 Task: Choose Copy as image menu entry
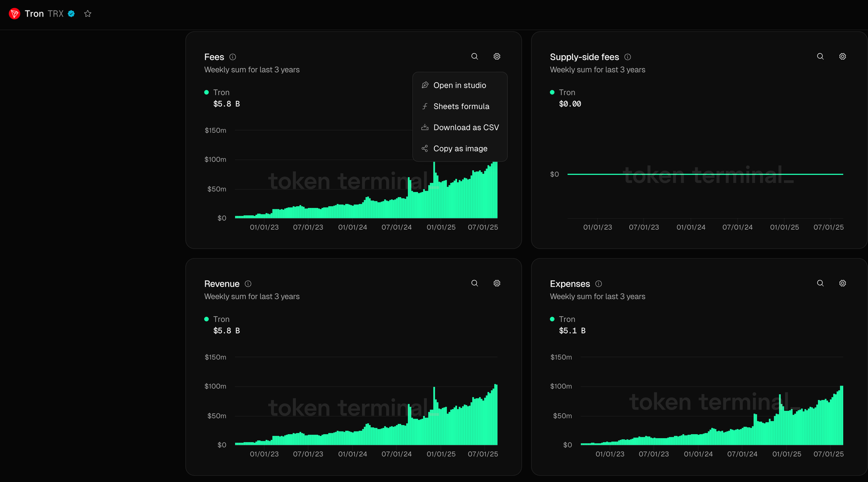[x=460, y=149]
